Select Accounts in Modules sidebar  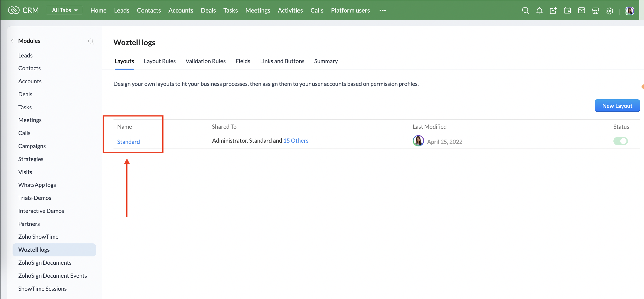click(x=30, y=81)
